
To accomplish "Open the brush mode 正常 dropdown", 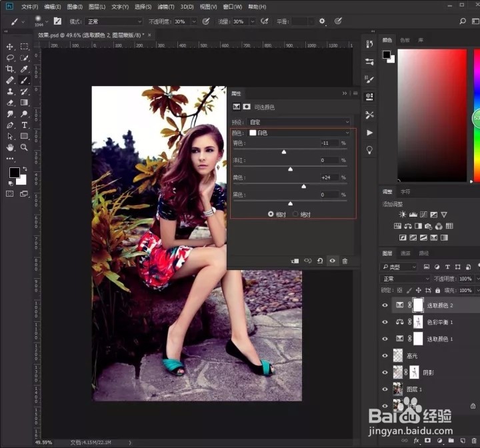I will pyautogui.click(x=113, y=21).
